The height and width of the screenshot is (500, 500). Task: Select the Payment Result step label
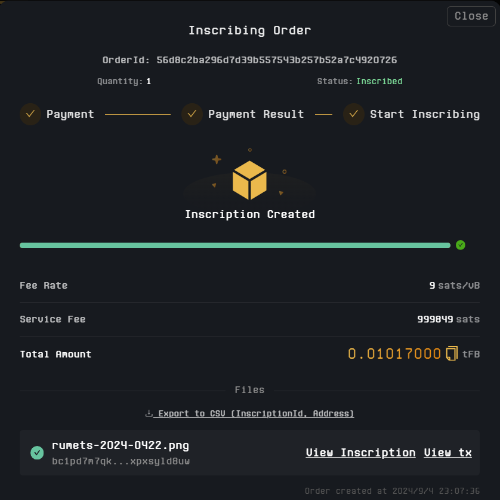coord(256,114)
